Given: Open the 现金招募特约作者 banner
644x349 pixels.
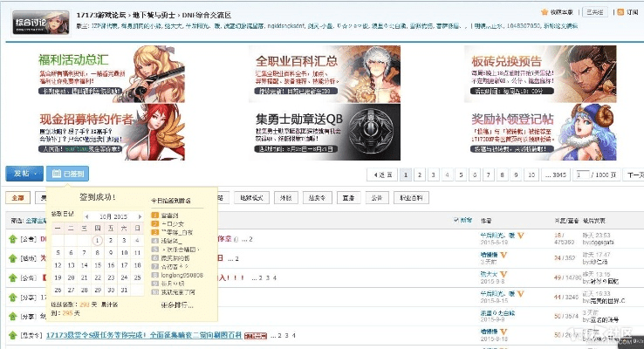Looking at the screenshot, I should [x=111, y=132].
